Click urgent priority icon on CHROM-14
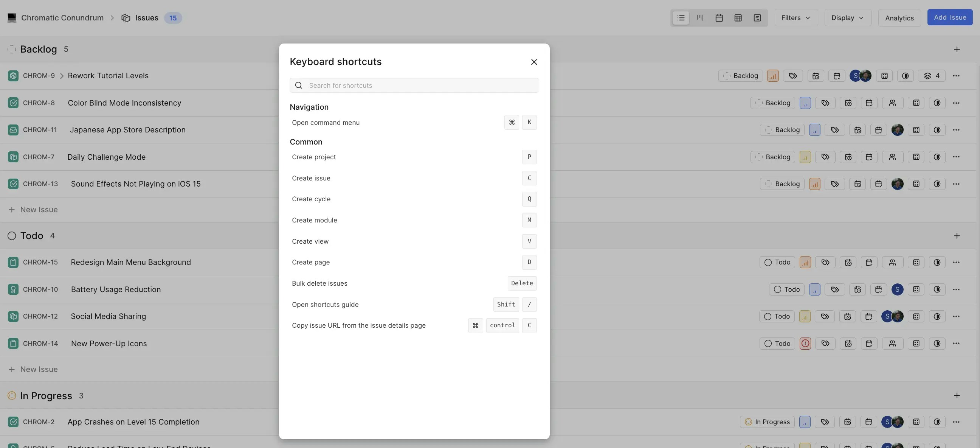Image resolution: width=980 pixels, height=448 pixels. (805, 343)
